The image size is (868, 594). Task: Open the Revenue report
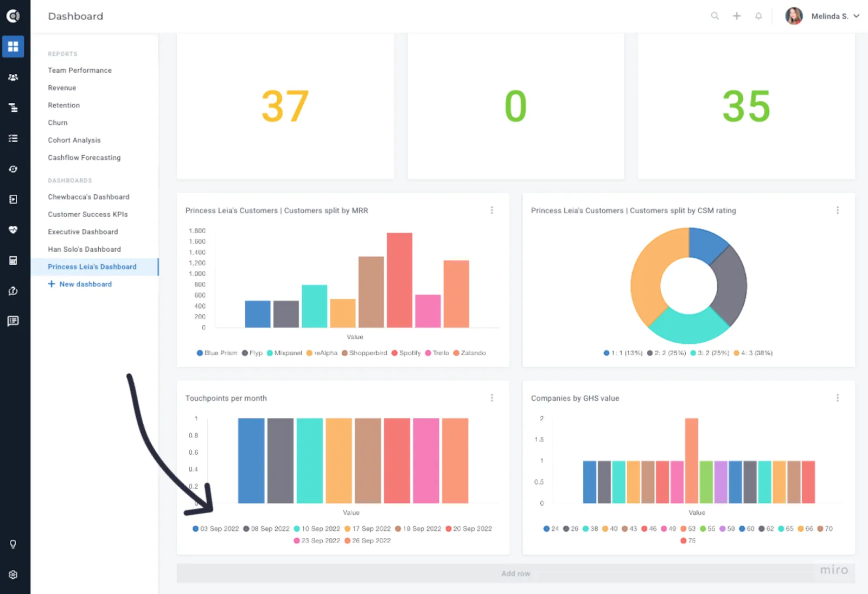click(62, 87)
